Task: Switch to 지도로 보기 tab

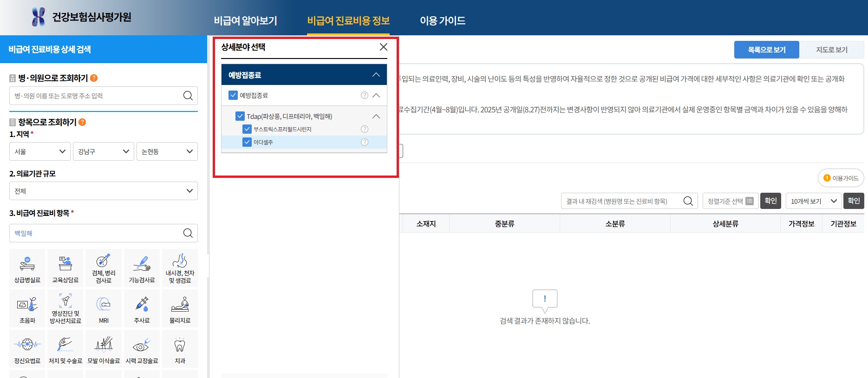Action: pyautogui.click(x=832, y=50)
